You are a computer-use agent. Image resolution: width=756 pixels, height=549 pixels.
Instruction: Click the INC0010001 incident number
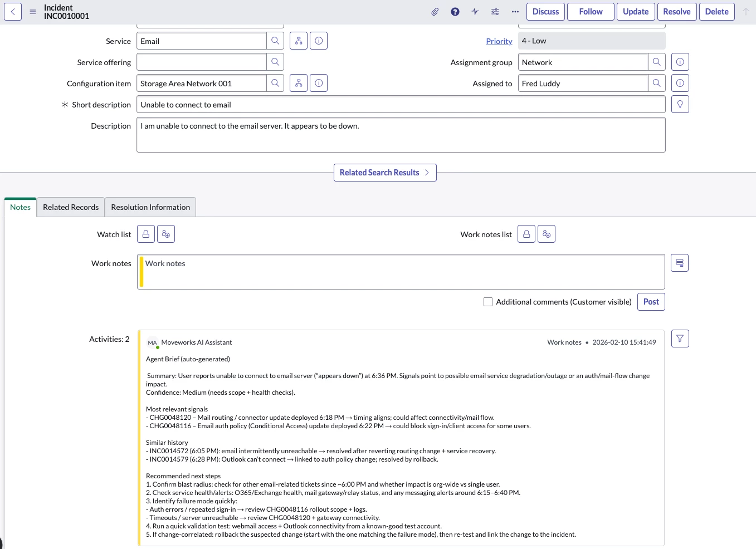tap(66, 16)
